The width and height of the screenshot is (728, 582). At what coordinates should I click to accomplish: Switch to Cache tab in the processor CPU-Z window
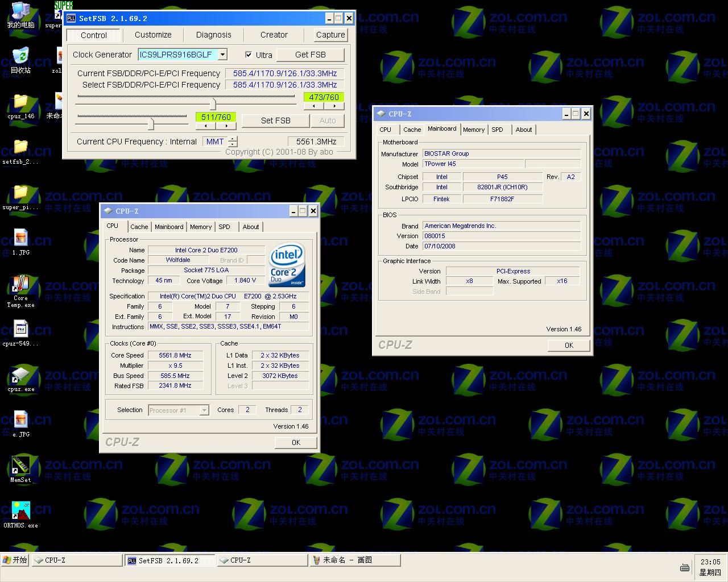click(x=139, y=227)
